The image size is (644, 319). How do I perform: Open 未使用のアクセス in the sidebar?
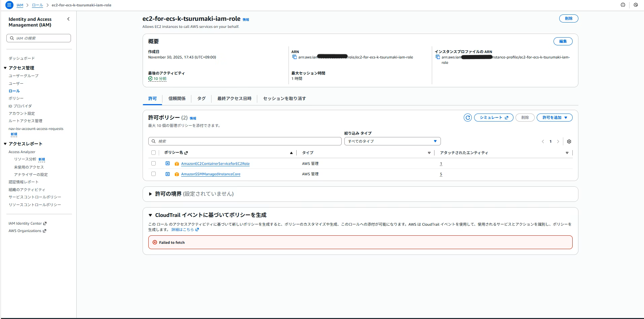coord(29,167)
